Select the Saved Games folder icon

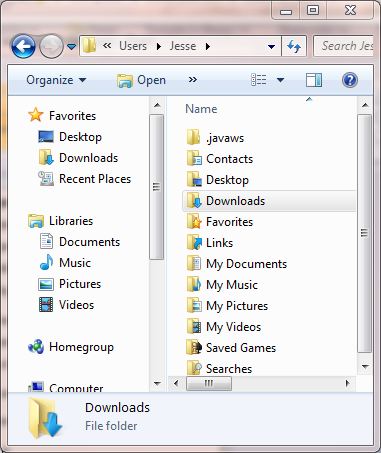194,348
